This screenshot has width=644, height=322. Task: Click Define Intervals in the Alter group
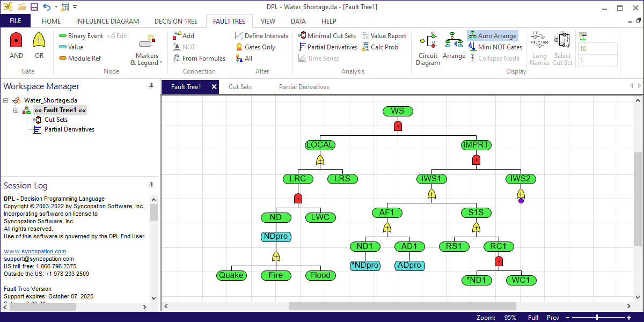click(261, 35)
